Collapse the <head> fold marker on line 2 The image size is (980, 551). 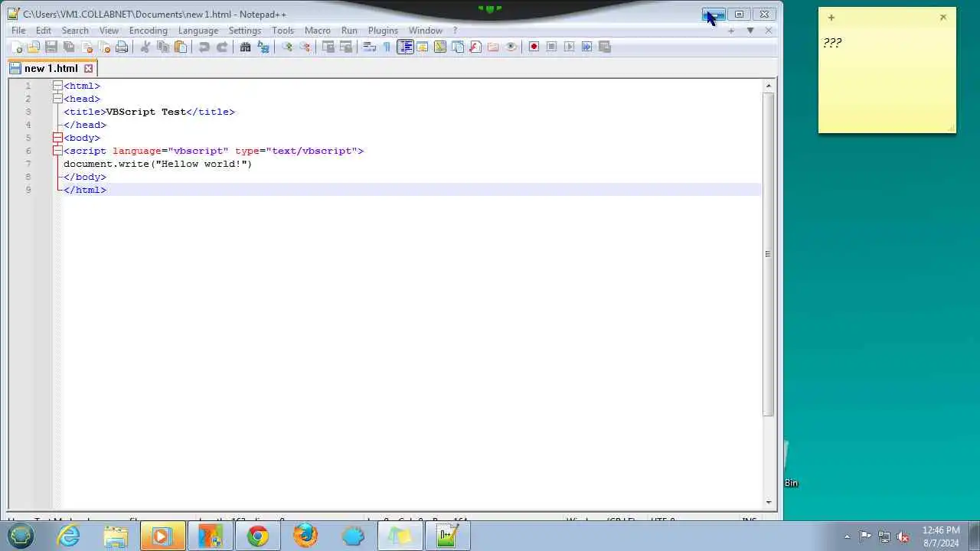point(57,99)
